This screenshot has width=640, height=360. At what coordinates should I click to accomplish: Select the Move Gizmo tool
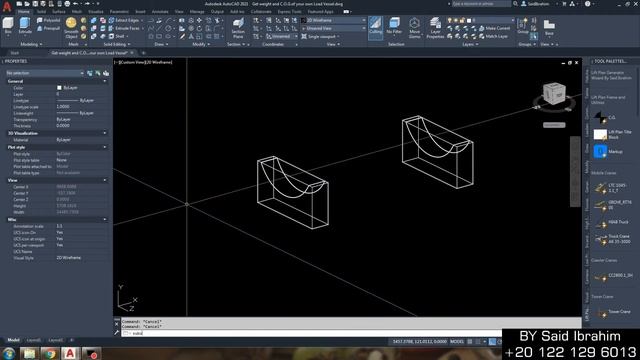tap(414, 28)
